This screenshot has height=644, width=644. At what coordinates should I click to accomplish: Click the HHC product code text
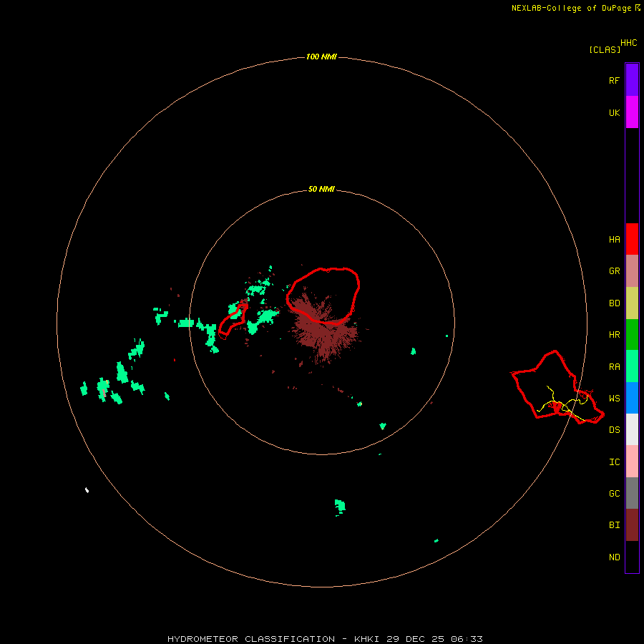[x=628, y=43]
